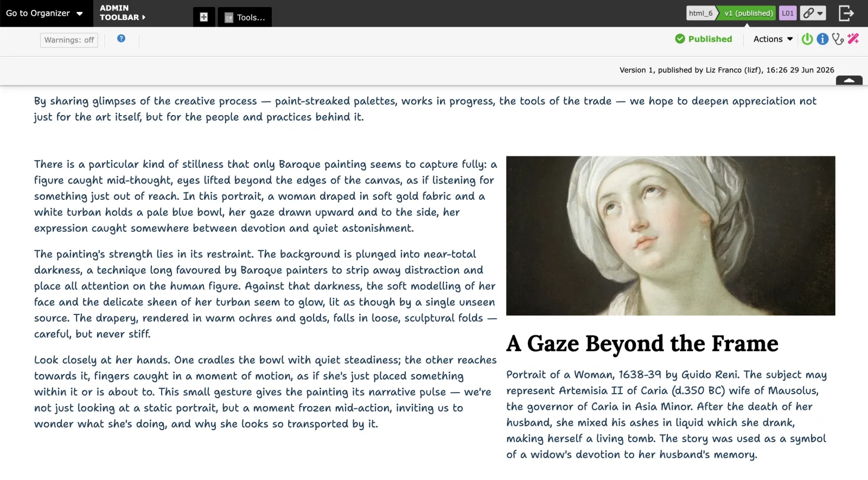Viewport: 868px width, 480px height.
Task: Click the green power icon
Action: point(807,39)
